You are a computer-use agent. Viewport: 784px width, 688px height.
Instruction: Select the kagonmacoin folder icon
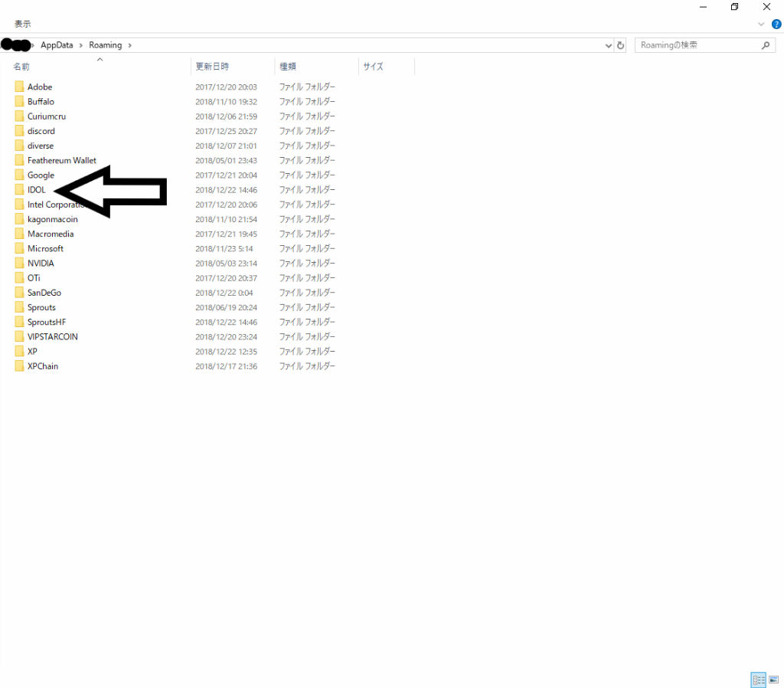coord(19,218)
